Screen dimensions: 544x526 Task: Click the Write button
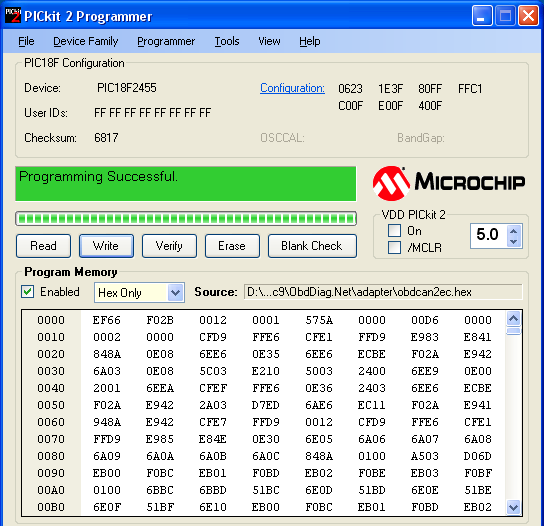pos(106,246)
